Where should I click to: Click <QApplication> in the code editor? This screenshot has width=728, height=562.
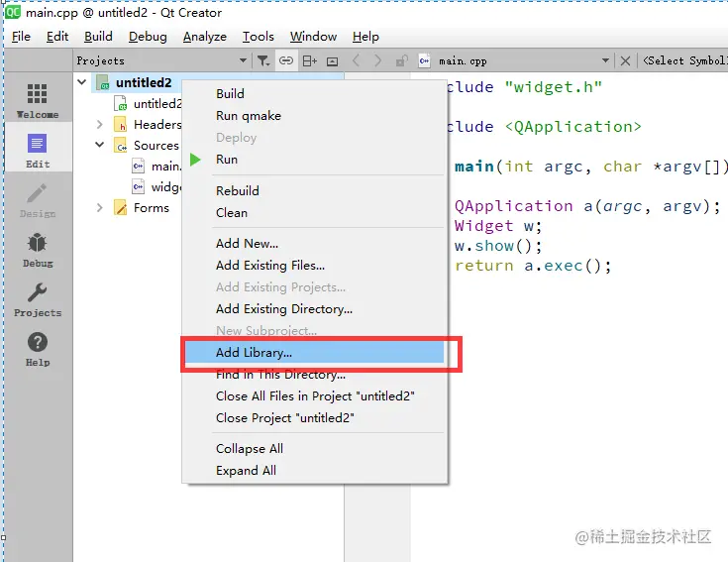point(572,126)
